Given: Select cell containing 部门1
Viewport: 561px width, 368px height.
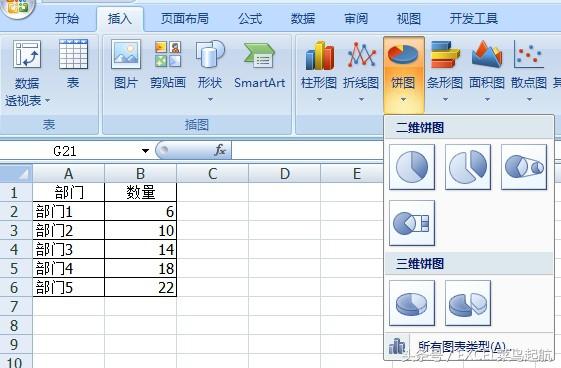Looking at the screenshot, I should coord(68,212).
